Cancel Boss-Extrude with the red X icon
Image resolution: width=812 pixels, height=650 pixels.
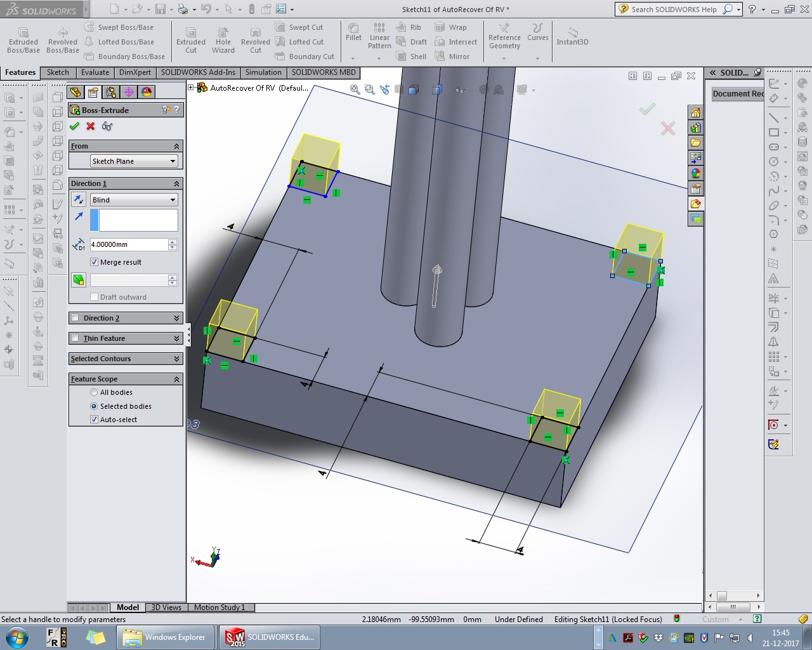pyautogui.click(x=91, y=126)
